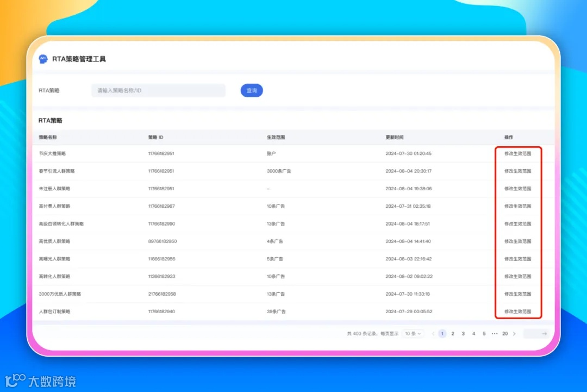Go to page 2 in pagination
The height and width of the screenshot is (392, 587).
click(x=453, y=334)
